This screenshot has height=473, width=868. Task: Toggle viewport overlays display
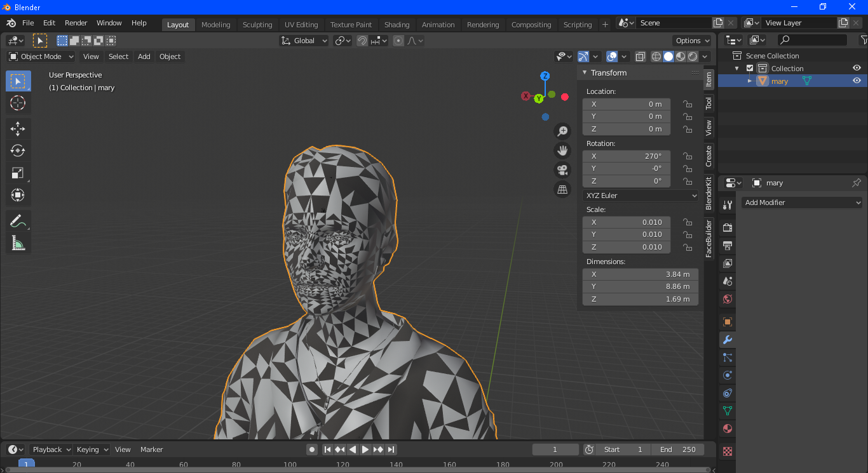[612, 57]
